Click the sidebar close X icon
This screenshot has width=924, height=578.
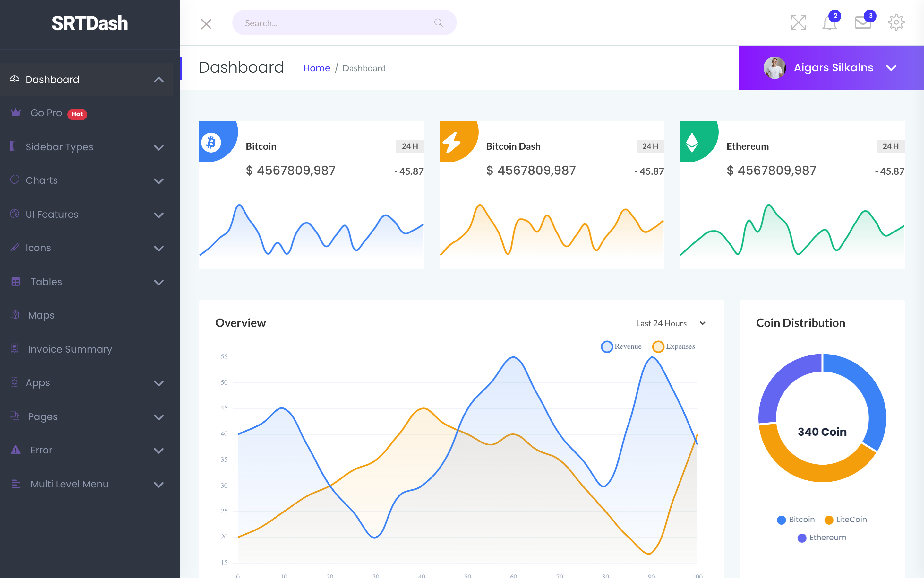tap(206, 24)
